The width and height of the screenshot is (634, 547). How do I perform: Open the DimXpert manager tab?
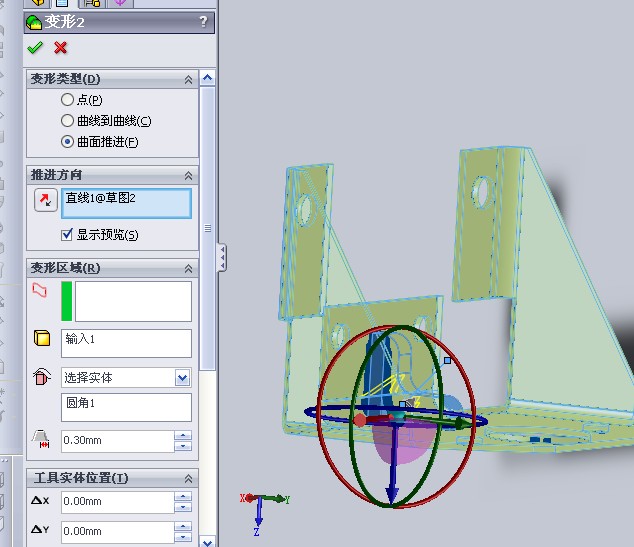120,3
